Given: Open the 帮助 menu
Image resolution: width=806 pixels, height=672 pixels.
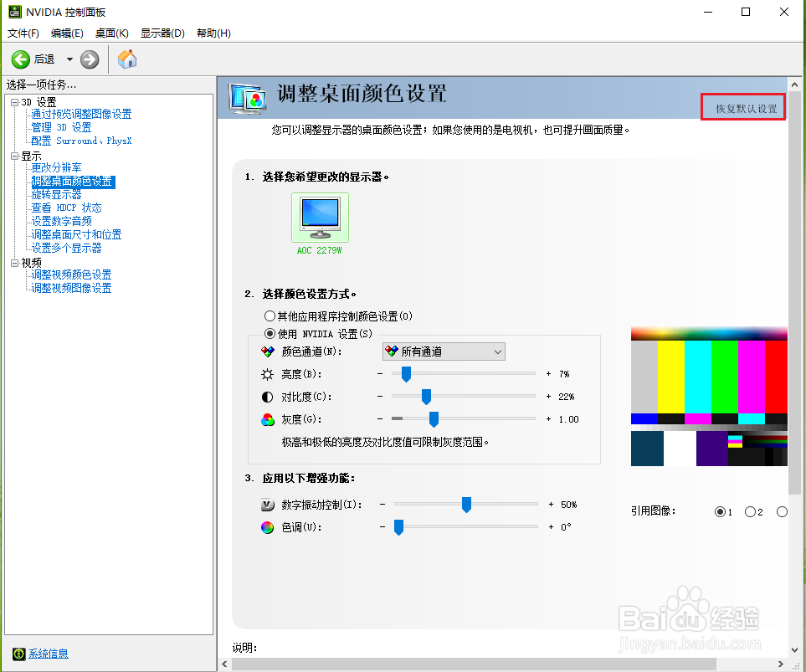Looking at the screenshot, I should (x=213, y=33).
